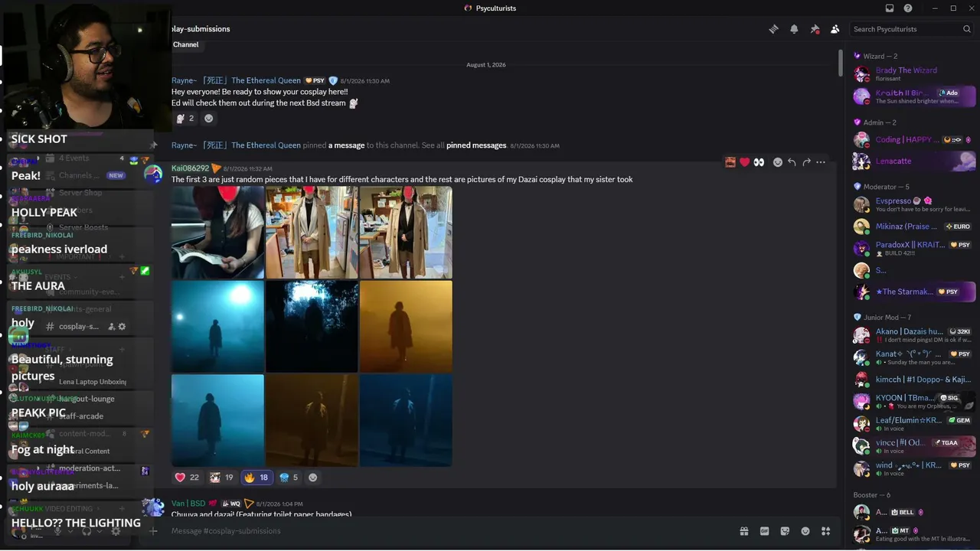React with the laughing face quick emoji

pos(730,162)
